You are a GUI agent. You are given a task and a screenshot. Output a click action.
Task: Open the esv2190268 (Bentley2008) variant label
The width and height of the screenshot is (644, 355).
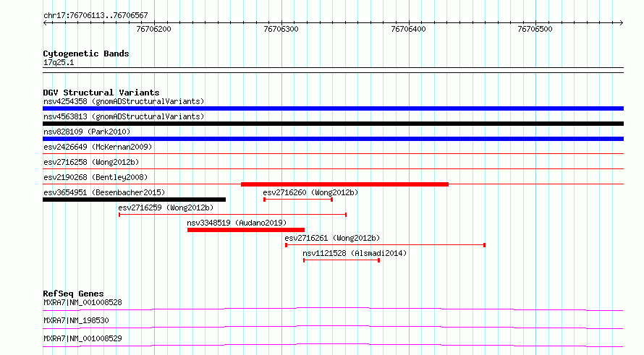96,177
